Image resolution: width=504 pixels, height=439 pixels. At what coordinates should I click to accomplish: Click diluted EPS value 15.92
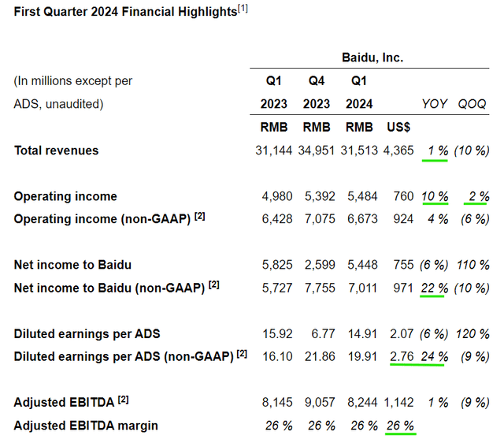pos(277,334)
